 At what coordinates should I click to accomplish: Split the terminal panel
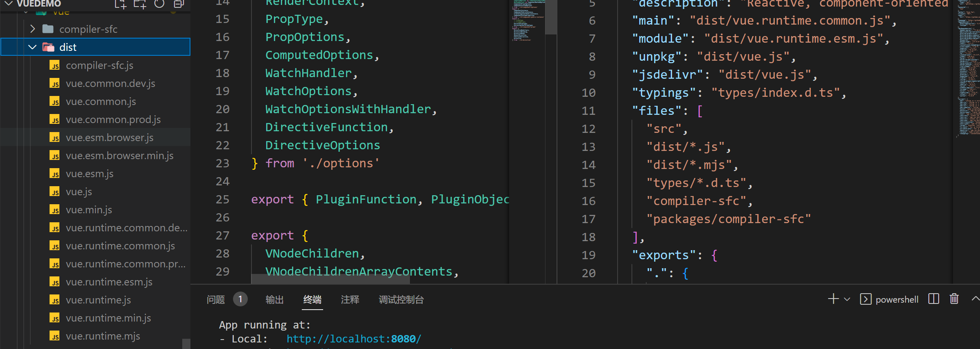tap(933, 299)
